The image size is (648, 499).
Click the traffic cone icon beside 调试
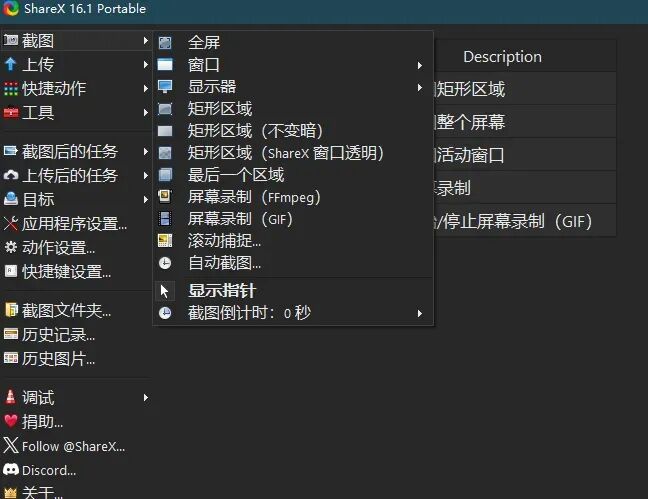(11, 397)
